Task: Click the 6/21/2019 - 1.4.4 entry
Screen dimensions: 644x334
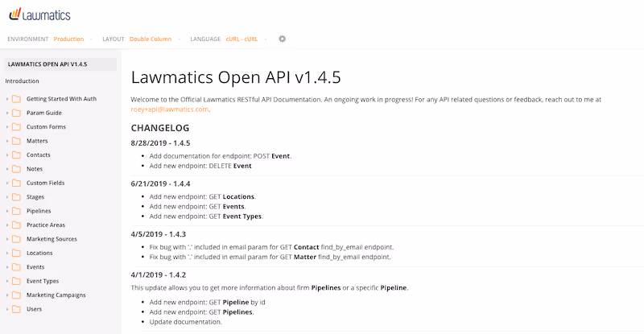Action: click(160, 183)
